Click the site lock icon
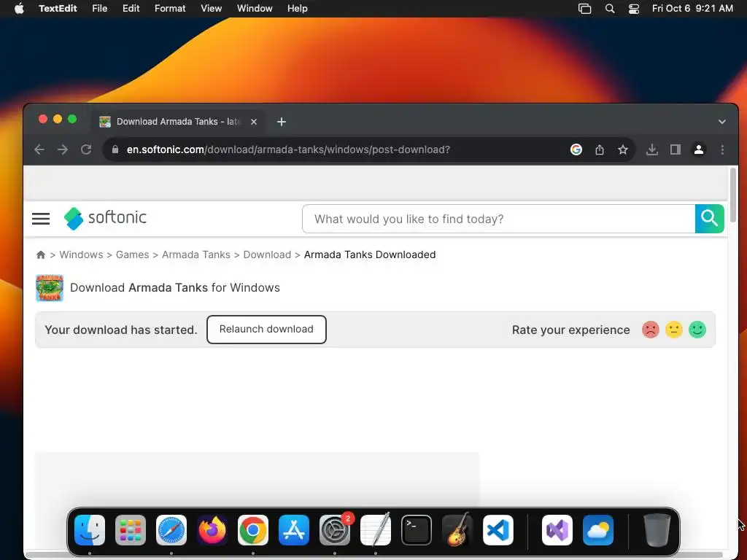The image size is (747, 560). (115, 149)
